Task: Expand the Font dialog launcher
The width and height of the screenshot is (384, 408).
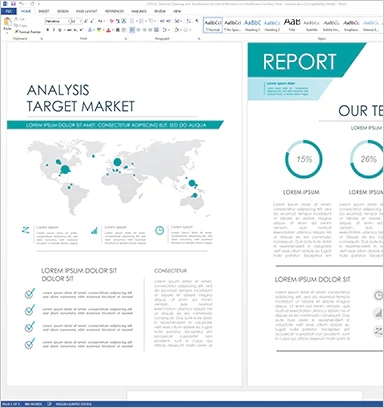Action: pyautogui.click(x=126, y=39)
